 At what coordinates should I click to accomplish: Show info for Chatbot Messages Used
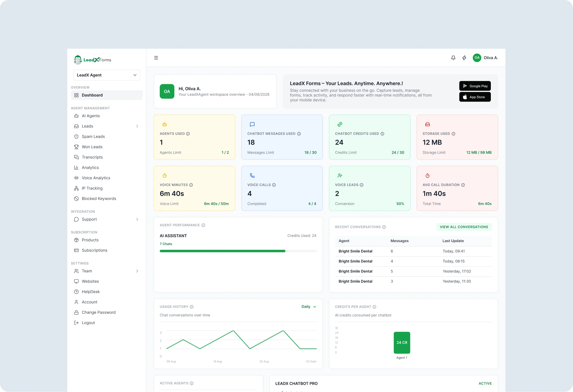coord(299,134)
